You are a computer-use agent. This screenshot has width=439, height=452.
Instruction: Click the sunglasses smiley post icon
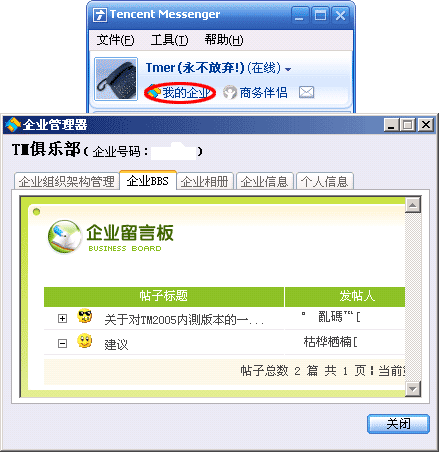pos(85,316)
